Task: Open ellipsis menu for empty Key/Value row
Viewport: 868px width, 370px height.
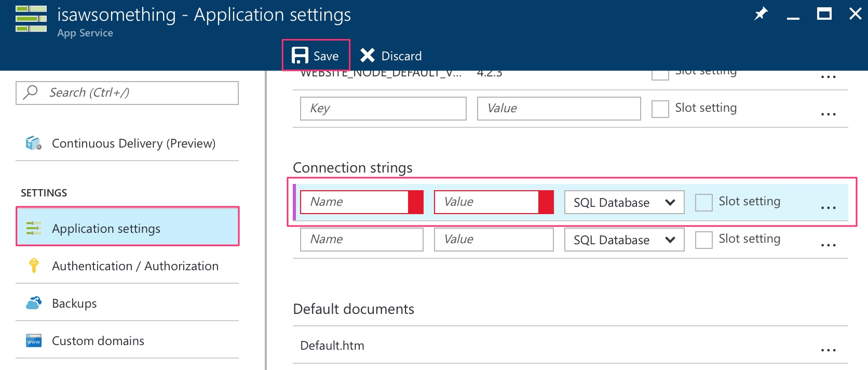Action: click(x=829, y=114)
